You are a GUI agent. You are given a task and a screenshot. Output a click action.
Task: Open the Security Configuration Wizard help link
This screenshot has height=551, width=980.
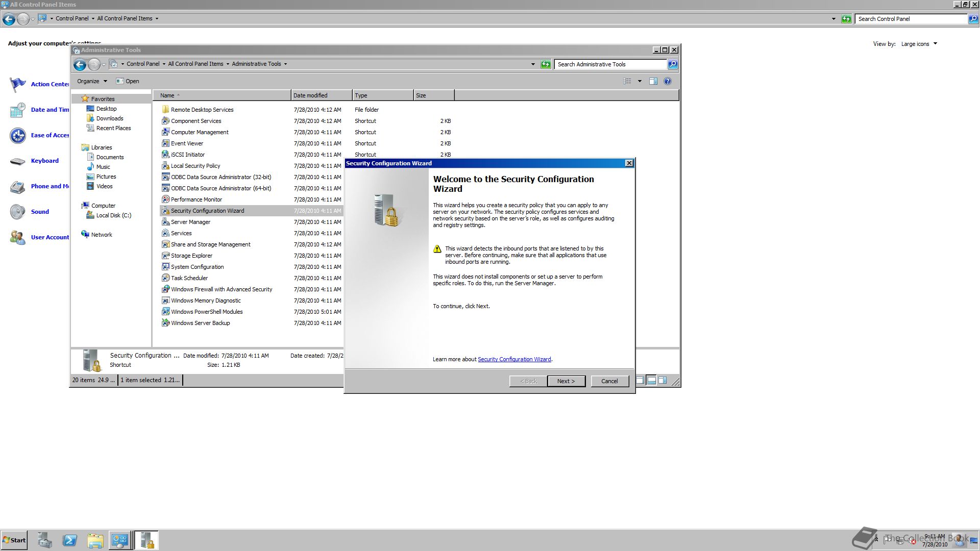(514, 359)
